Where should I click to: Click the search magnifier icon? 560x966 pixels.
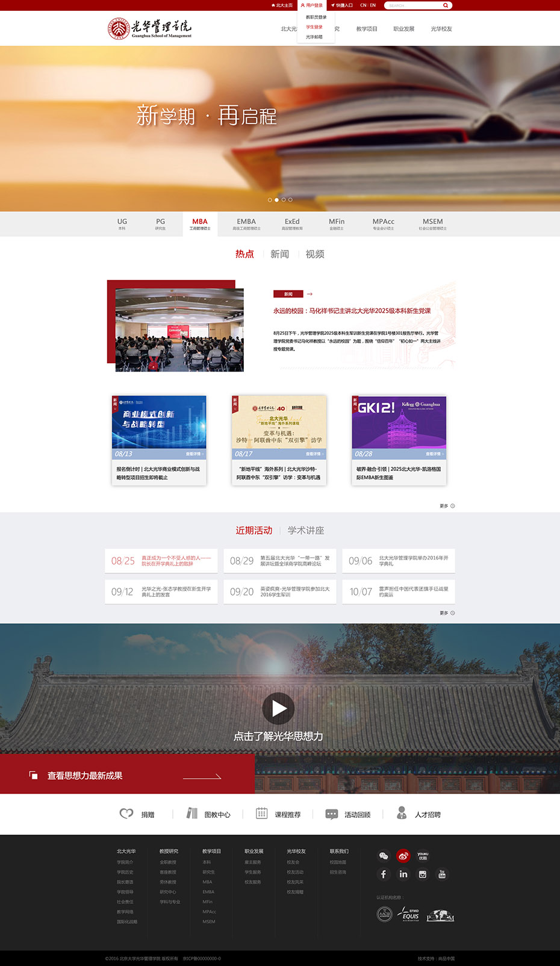tap(446, 5)
